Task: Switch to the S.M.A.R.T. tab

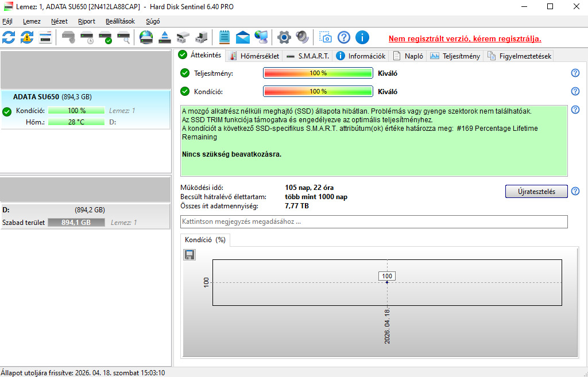Action: (x=308, y=56)
